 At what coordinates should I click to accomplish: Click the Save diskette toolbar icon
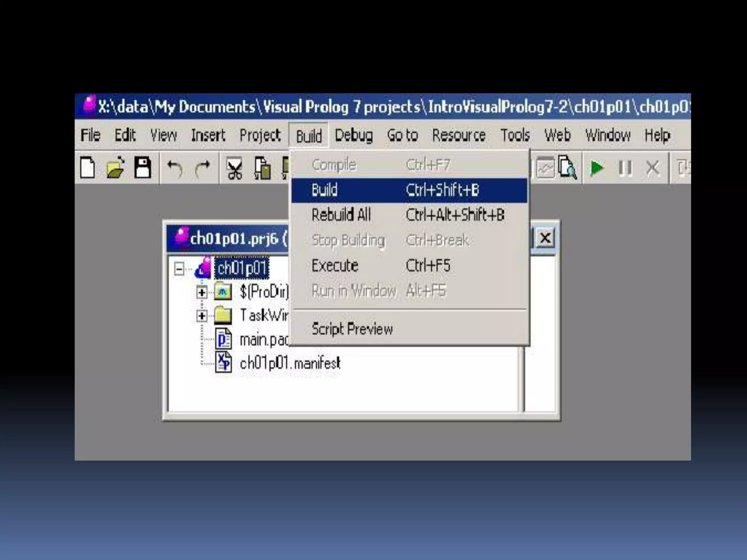point(143,168)
